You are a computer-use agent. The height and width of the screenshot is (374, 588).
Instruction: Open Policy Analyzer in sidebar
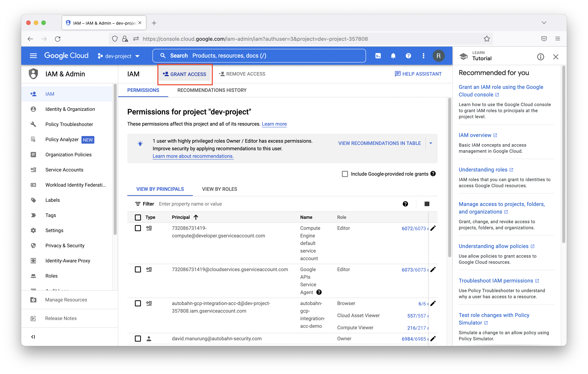pyautogui.click(x=67, y=139)
